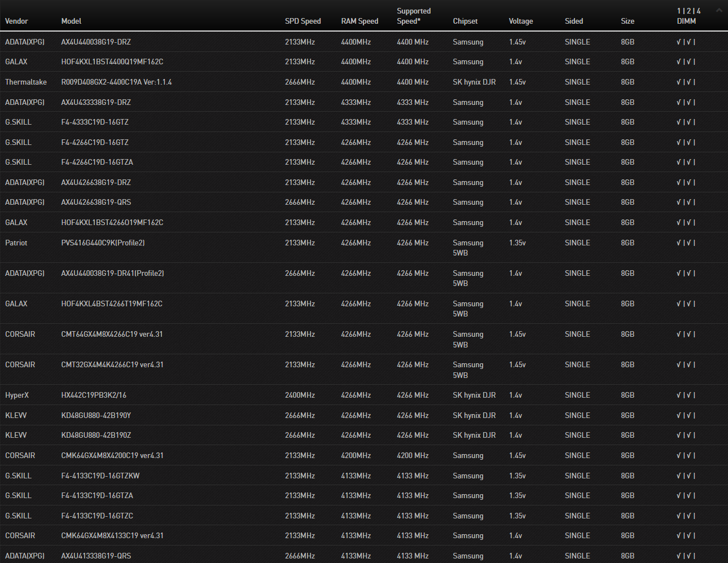Image resolution: width=728 pixels, height=563 pixels.
Task: Click the RAM Speed column header
Action: (x=359, y=21)
